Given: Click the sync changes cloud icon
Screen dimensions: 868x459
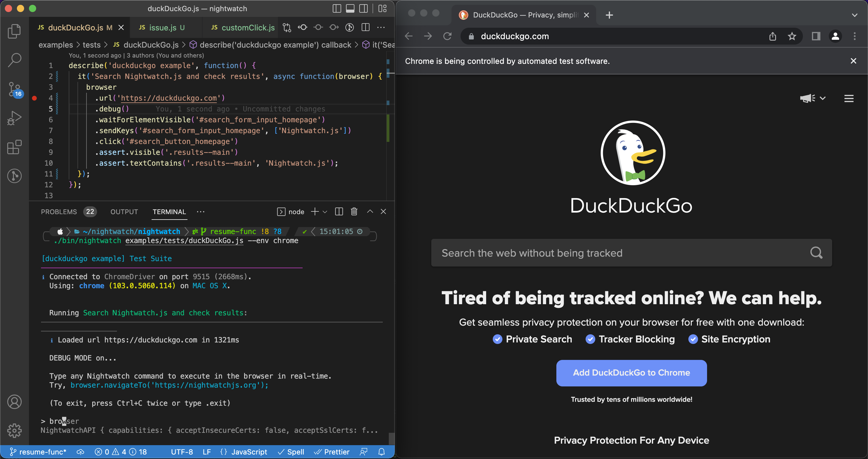Looking at the screenshot, I should [80, 451].
